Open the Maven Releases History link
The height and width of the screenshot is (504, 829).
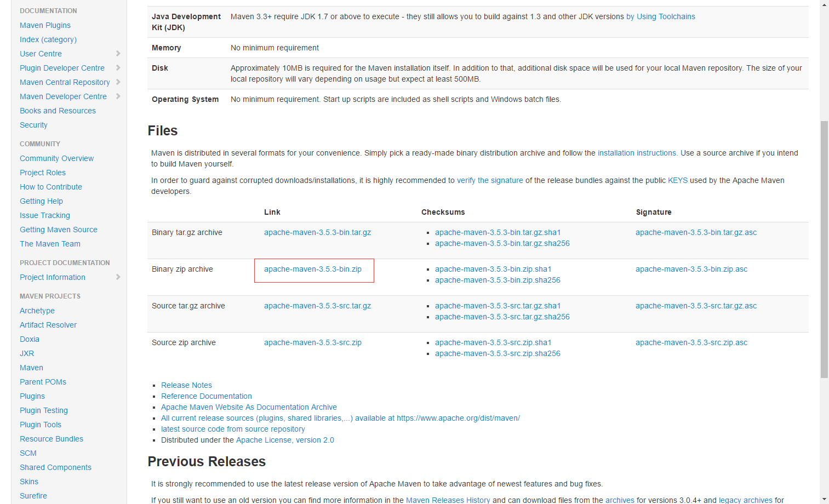pyautogui.click(x=448, y=500)
